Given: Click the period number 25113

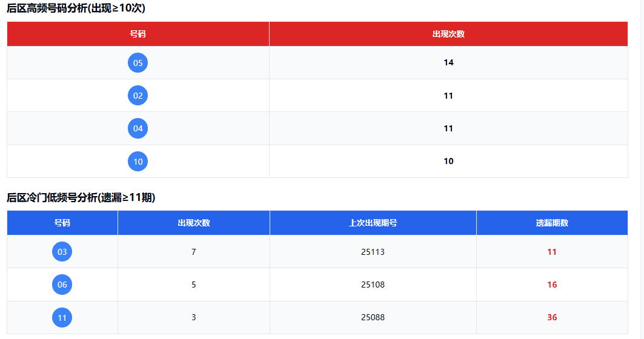Looking at the screenshot, I should (x=373, y=252).
